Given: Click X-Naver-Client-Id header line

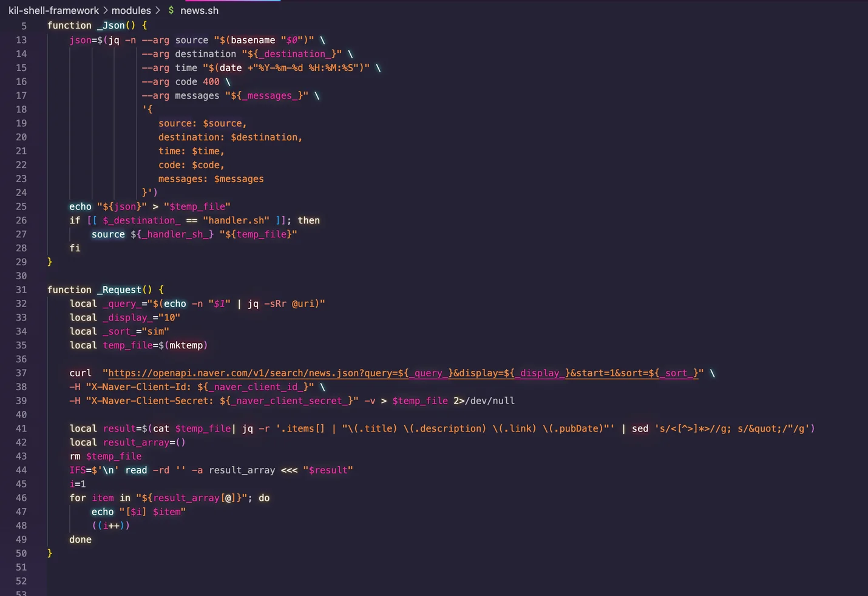Looking at the screenshot, I should coord(197,387).
